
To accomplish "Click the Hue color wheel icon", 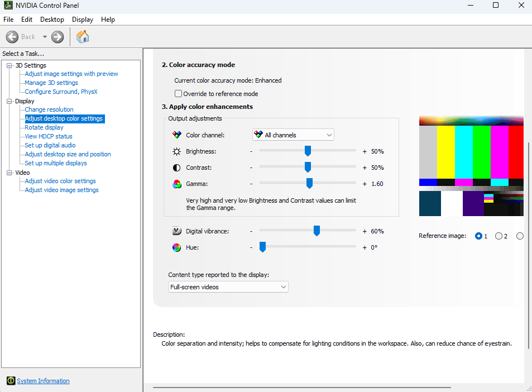I will click(x=177, y=247).
